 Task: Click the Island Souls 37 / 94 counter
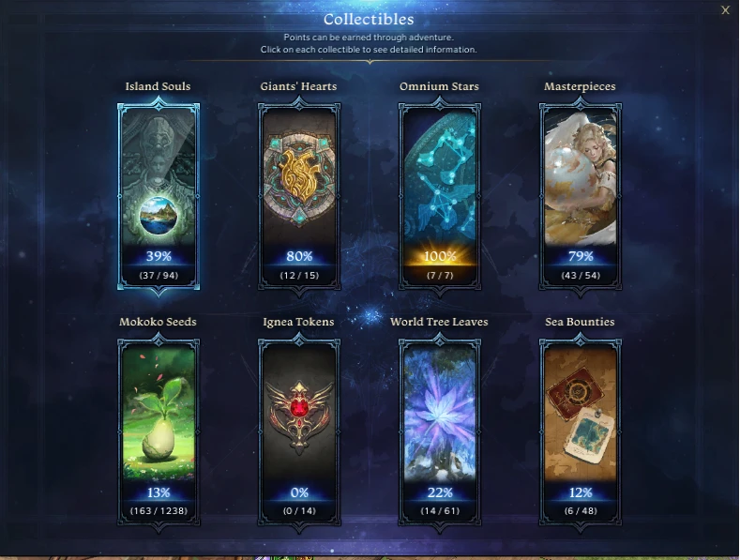point(159,275)
